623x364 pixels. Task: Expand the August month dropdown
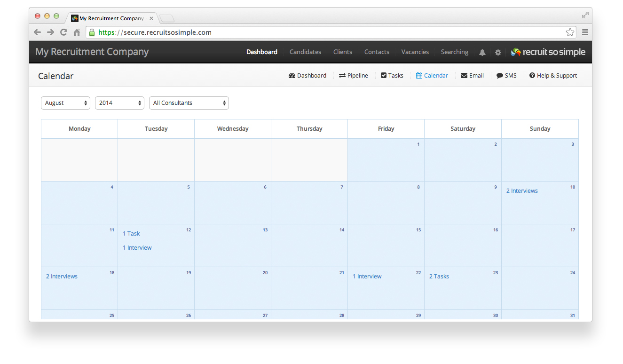65,103
